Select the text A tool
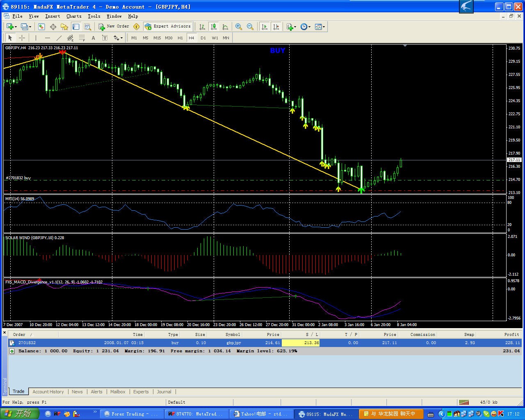The width and height of the screenshot is (525, 420). coord(94,38)
